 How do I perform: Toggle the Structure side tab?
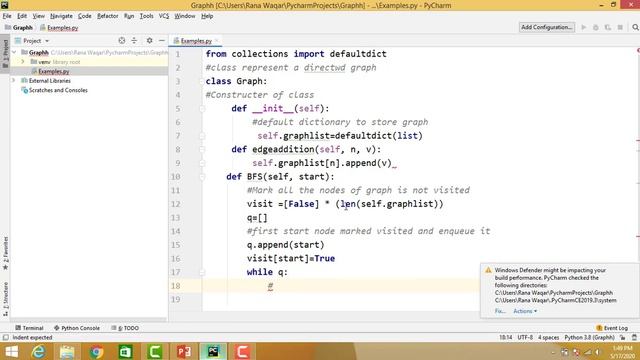point(5,299)
